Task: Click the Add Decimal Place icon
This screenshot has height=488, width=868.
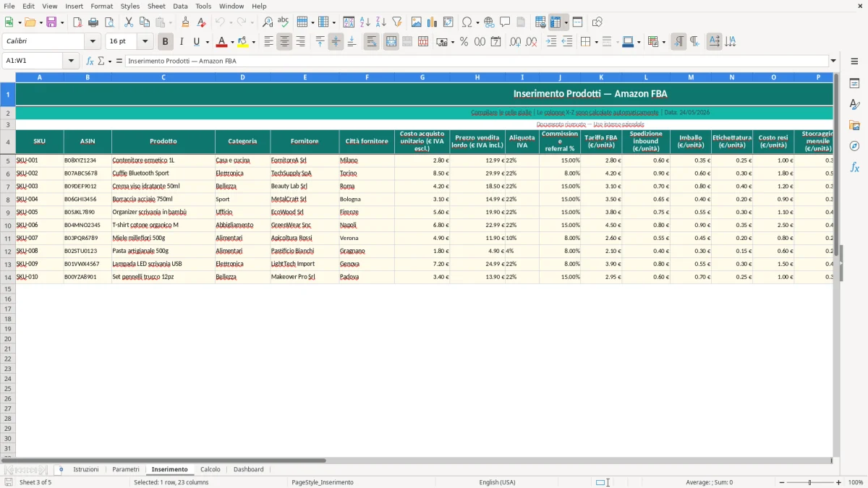Action: point(515,41)
